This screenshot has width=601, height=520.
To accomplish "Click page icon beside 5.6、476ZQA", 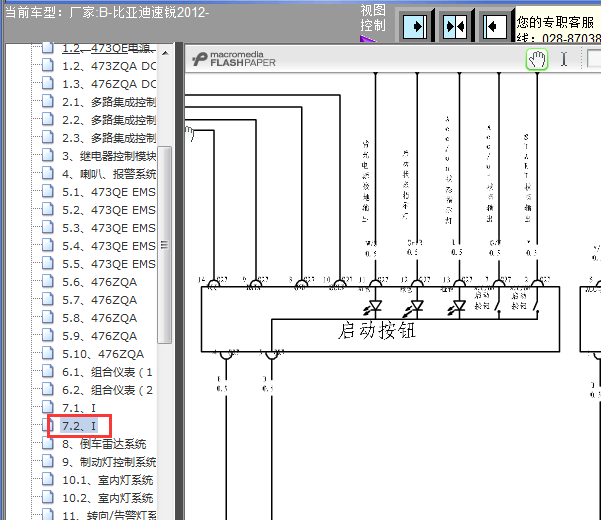I will coord(48,281).
